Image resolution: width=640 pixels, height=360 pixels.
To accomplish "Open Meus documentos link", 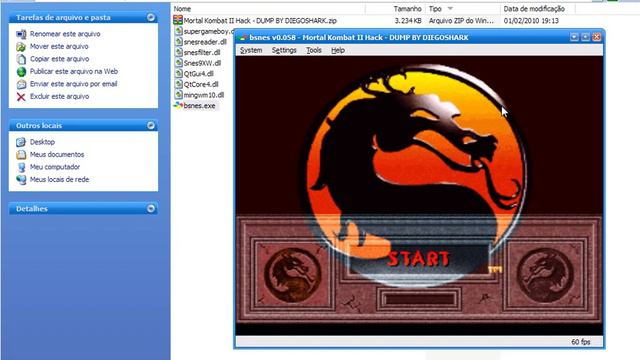I will pos(57,155).
